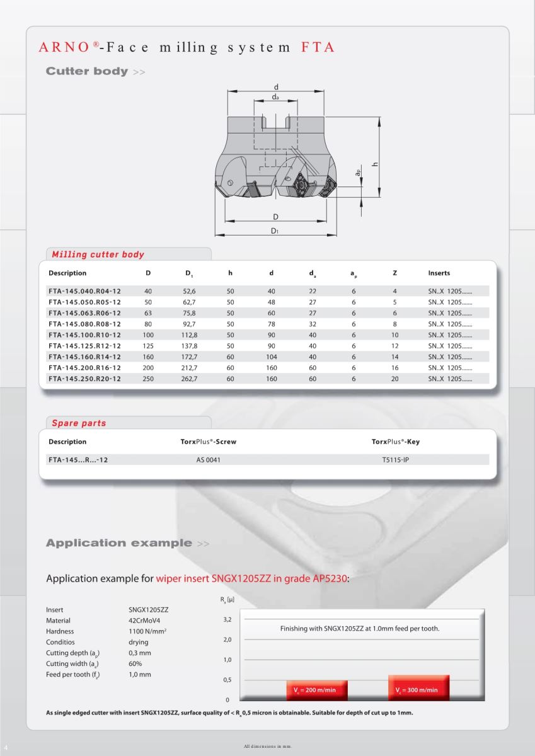Click the Ra [µ] axis label
This screenshot has width=535, height=756.
227,600
